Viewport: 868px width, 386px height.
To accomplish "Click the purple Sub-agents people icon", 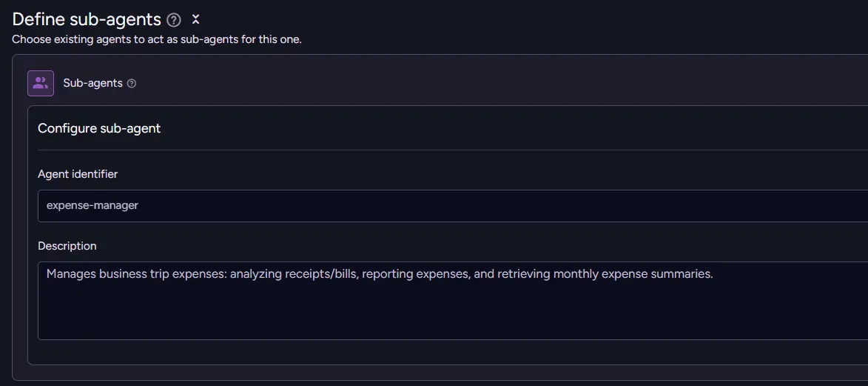I will click(41, 83).
